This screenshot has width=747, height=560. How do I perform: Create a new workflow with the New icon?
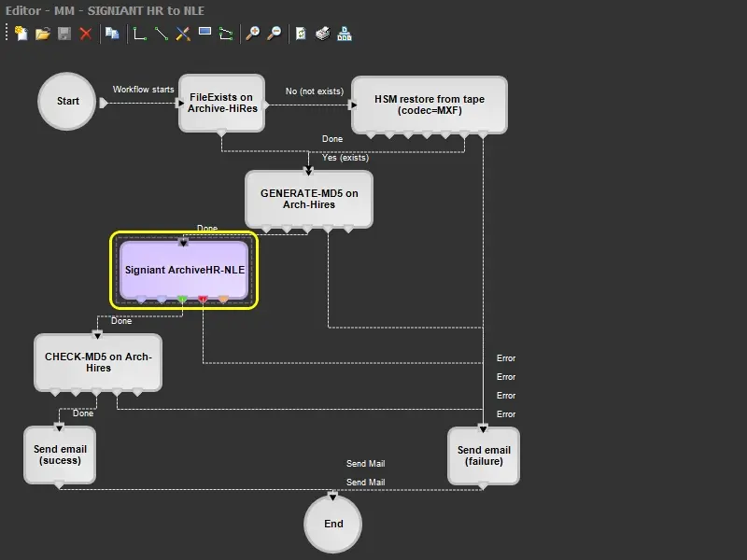(x=21, y=34)
